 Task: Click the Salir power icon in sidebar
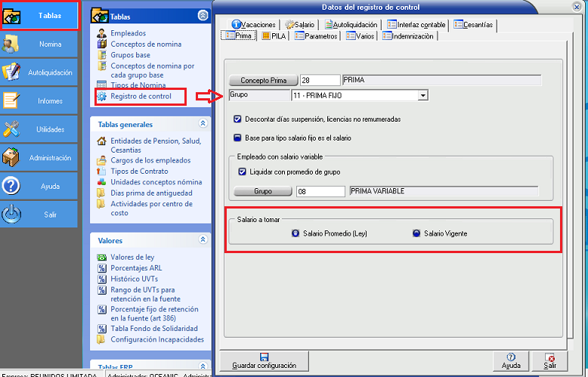(x=12, y=215)
